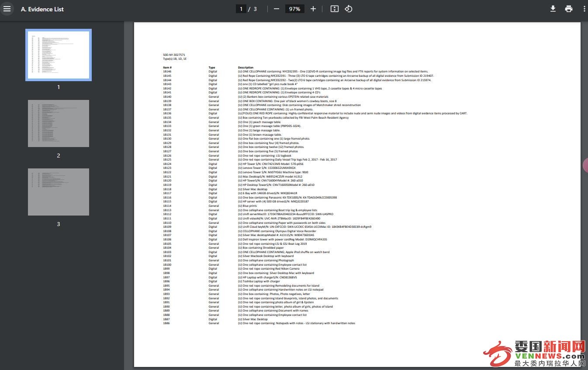
Task: Click the 'Type(s):1B, 1D, 1E' line
Action: coord(175,58)
